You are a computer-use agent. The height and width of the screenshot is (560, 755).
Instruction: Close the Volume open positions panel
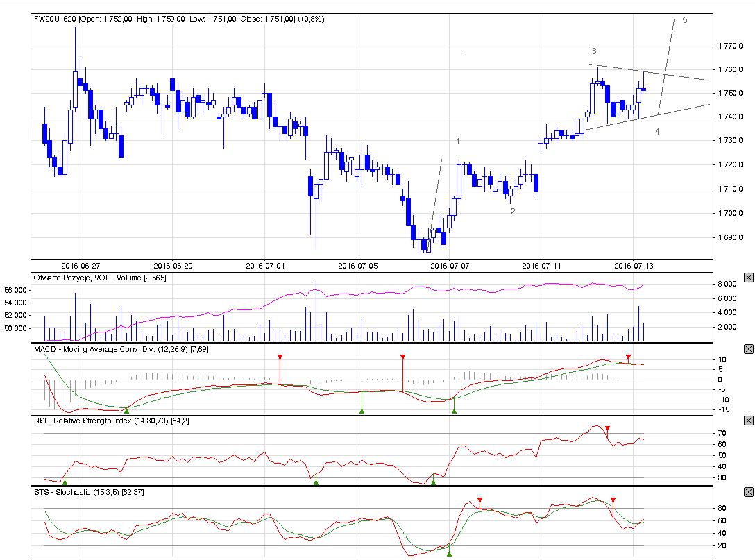pos(748,278)
